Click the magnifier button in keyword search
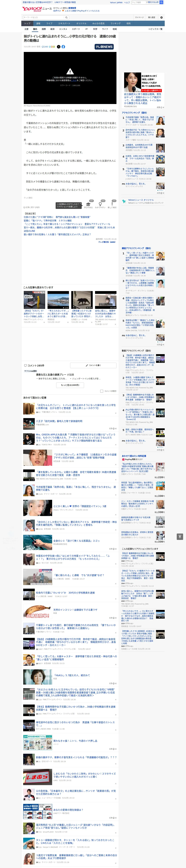186x868 pixels. [66, 18]
